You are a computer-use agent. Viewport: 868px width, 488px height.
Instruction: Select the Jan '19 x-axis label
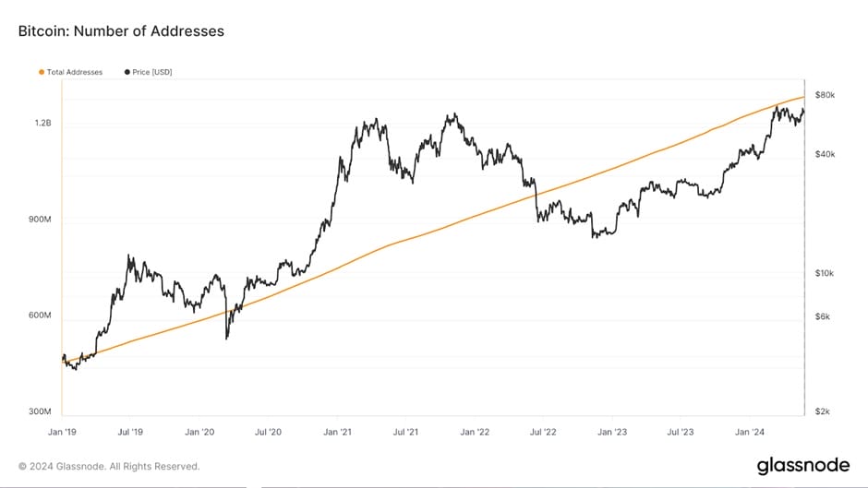(62, 431)
